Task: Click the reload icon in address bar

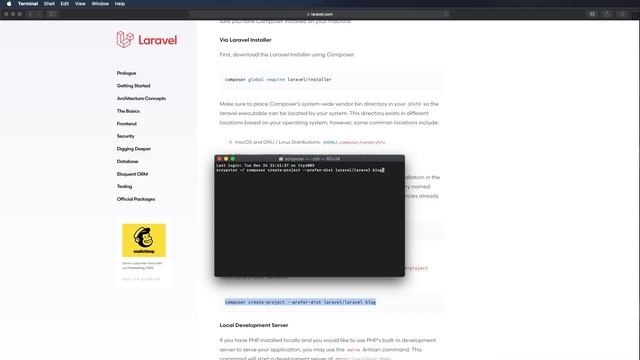Action: (446, 14)
